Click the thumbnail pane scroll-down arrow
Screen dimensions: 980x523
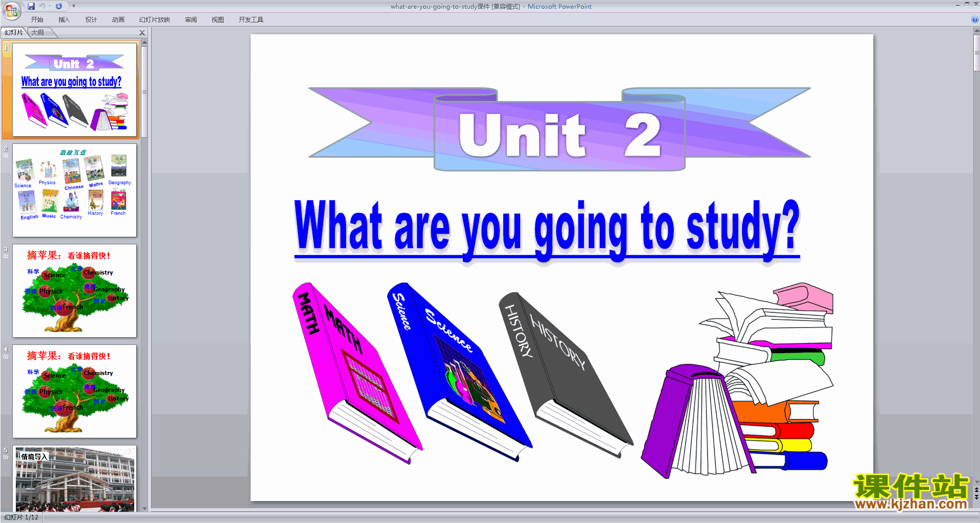(x=144, y=508)
